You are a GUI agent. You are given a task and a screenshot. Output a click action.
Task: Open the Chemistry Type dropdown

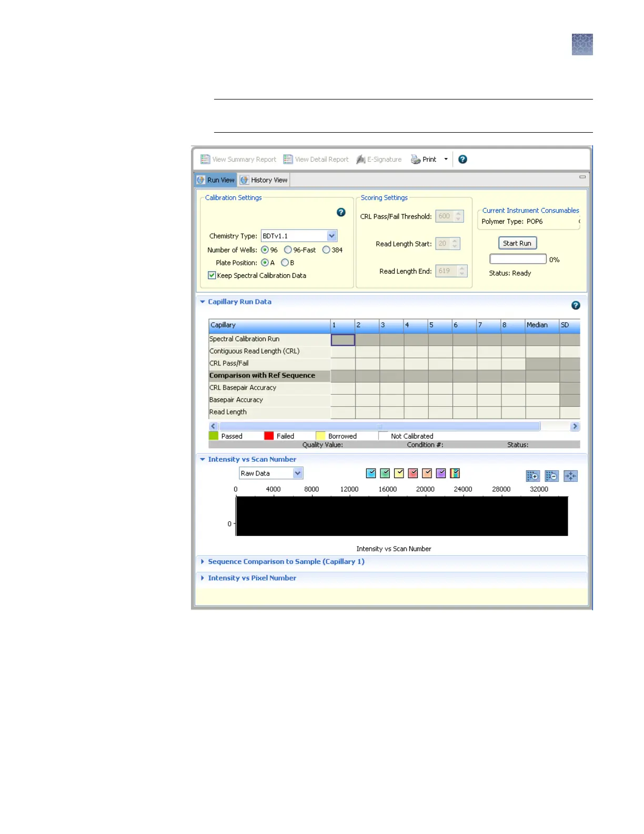tap(299, 236)
